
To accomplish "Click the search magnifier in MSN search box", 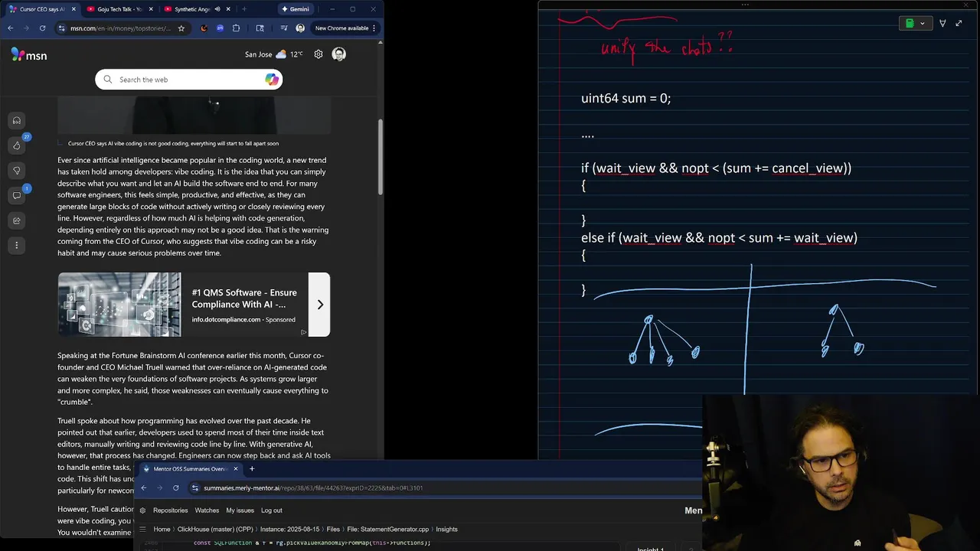I will [108, 80].
